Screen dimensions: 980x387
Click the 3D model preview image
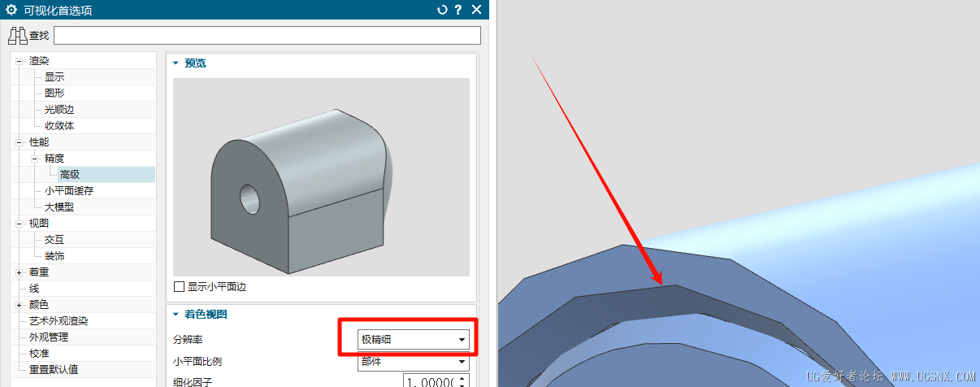tap(322, 177)
